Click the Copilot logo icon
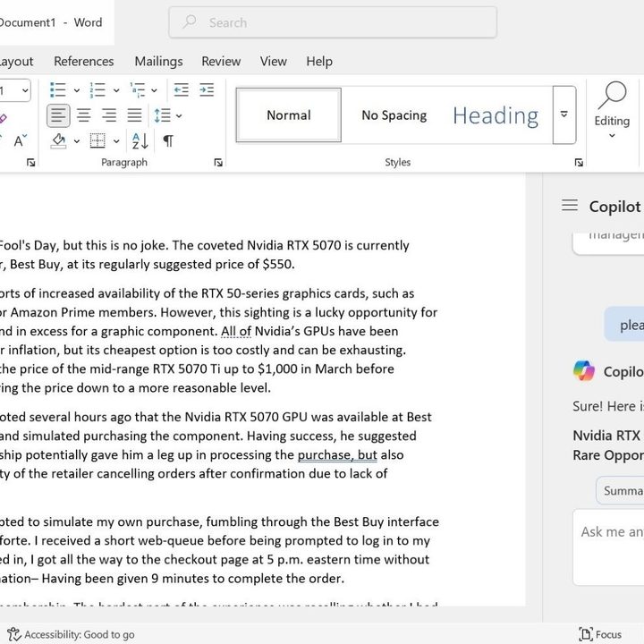 pyautogui.click(x=583, y=370)
